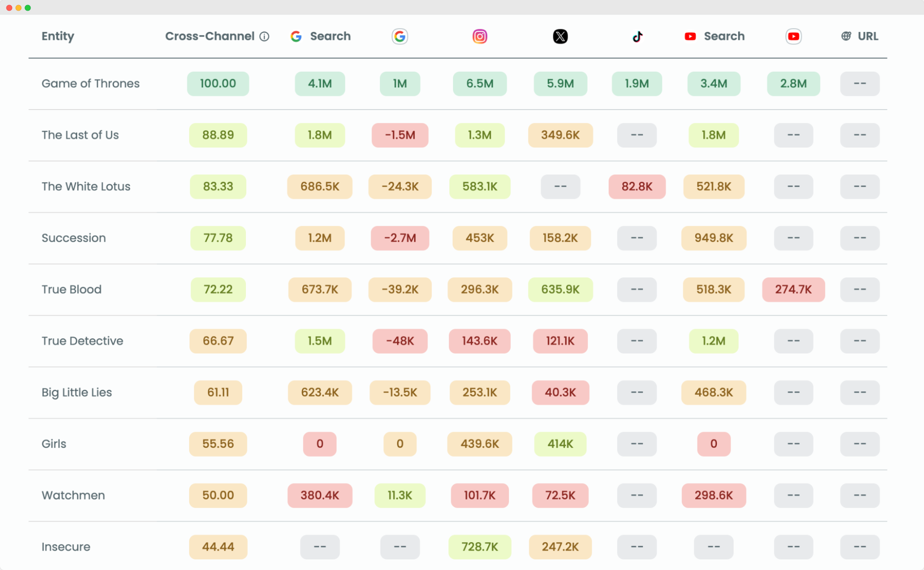
Task: Select the Insecure entity
Action: coord(66,547)
